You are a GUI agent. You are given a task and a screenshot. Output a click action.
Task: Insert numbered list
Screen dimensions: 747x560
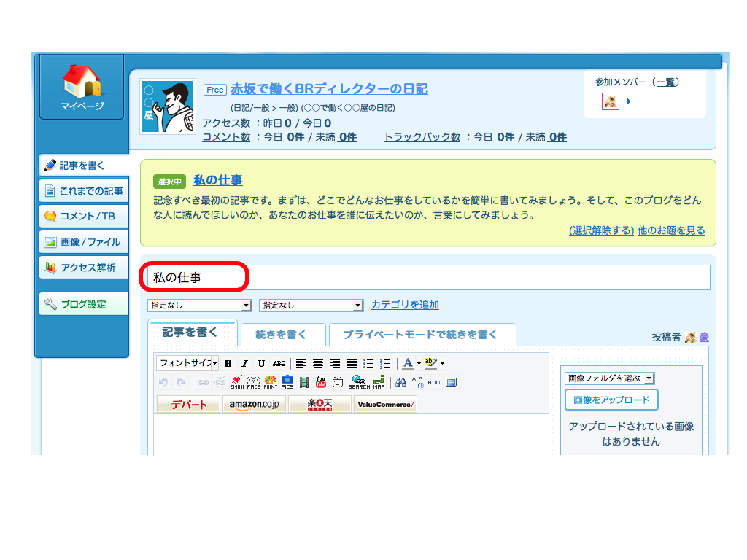[385, 363]
